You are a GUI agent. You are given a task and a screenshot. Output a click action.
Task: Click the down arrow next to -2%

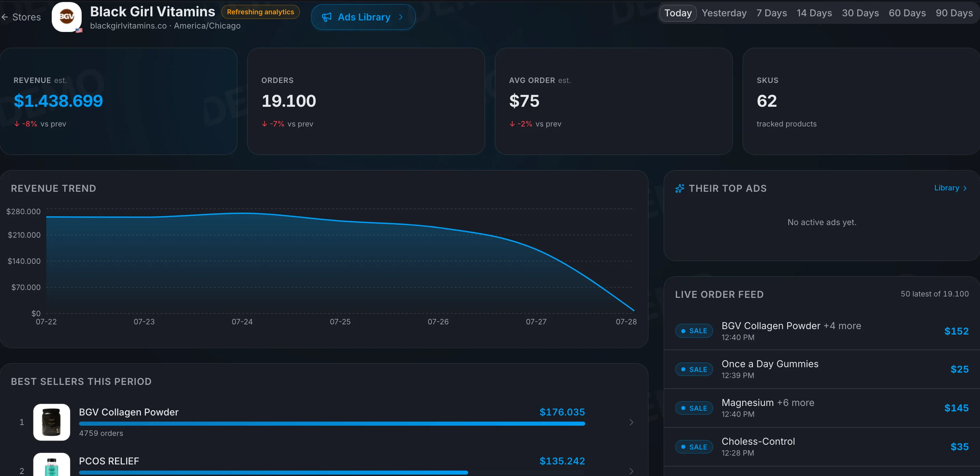click(512, 124)
